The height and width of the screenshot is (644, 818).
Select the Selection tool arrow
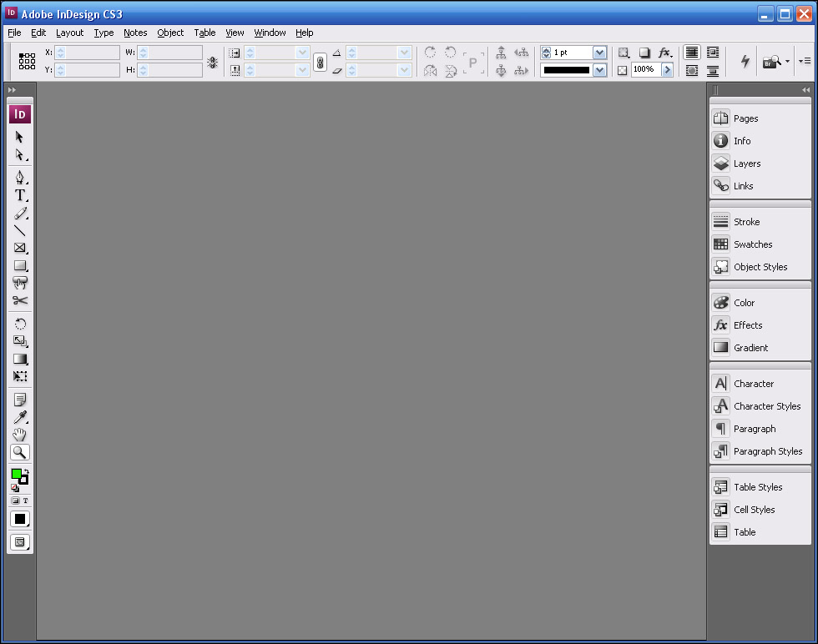(x=20, y=137)
